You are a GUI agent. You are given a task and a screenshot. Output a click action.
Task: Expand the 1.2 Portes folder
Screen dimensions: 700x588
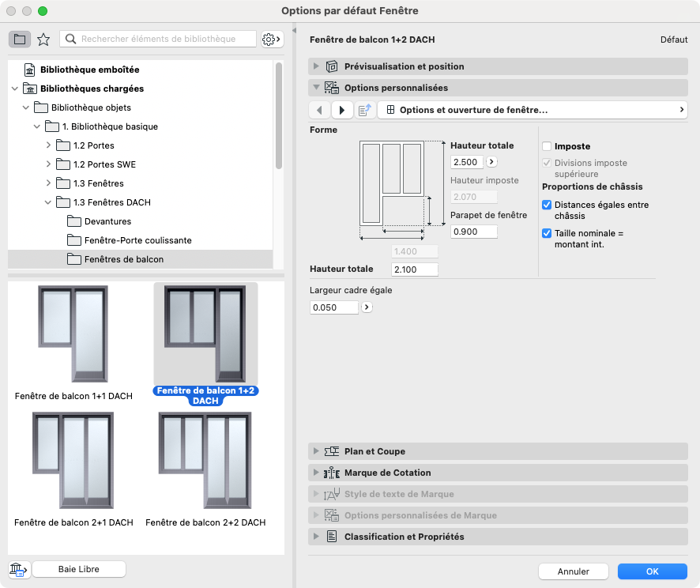(x=48, y=145)
